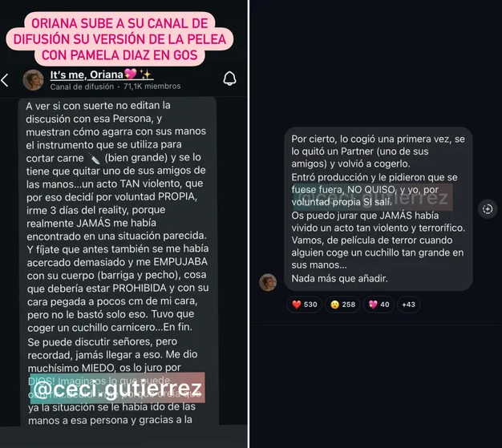
Task: Open the first long message bubble
Action: click(119, 262)
